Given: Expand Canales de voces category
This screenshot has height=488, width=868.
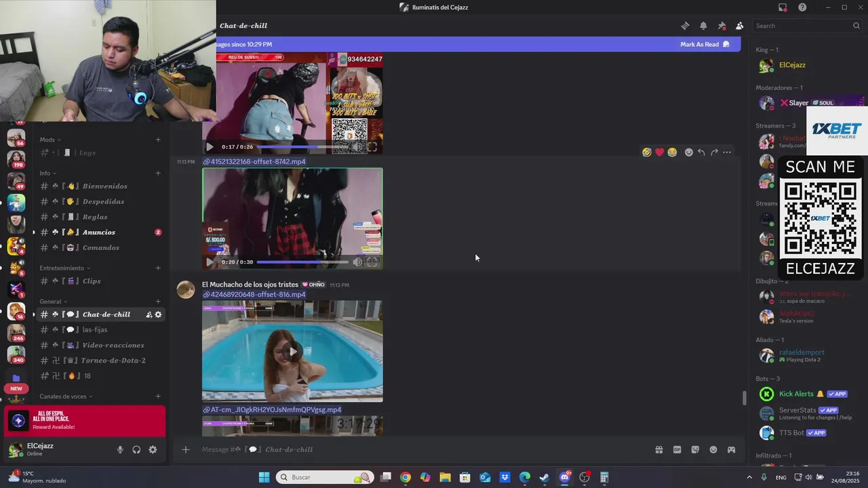Looking at the screenshot, I should (x=66, y=396).
